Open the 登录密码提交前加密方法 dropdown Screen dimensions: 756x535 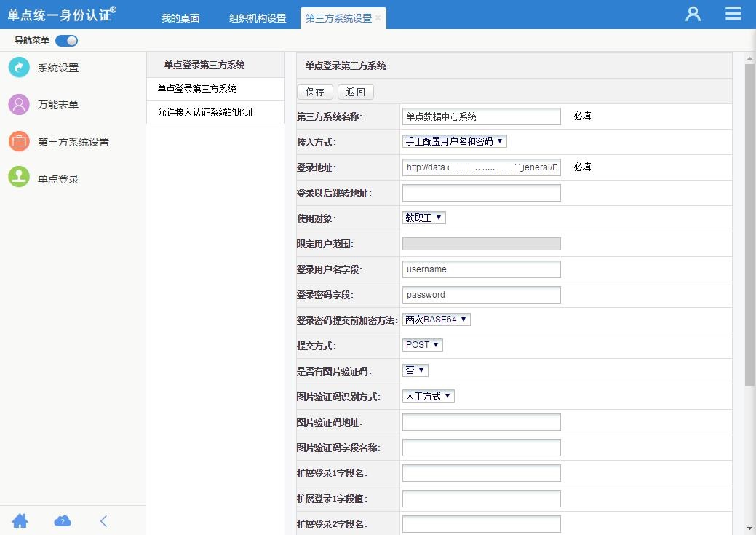tap(437, 320)
